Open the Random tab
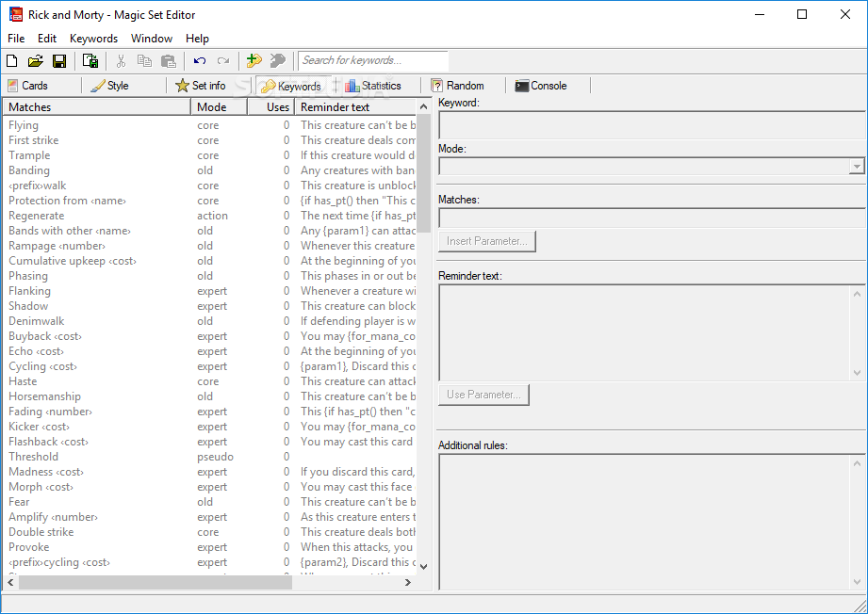868x614 pixels. click(x=458, y=86)
